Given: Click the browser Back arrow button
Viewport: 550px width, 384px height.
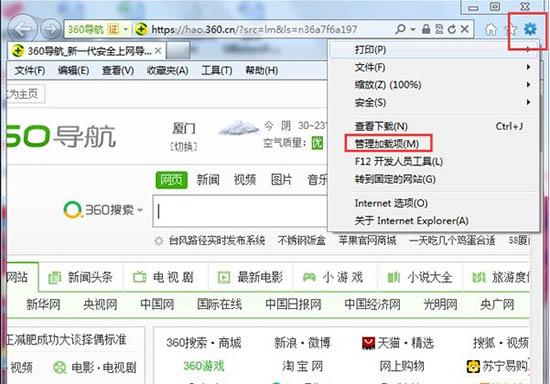Looking at the screenshot, I should point(22,29).
